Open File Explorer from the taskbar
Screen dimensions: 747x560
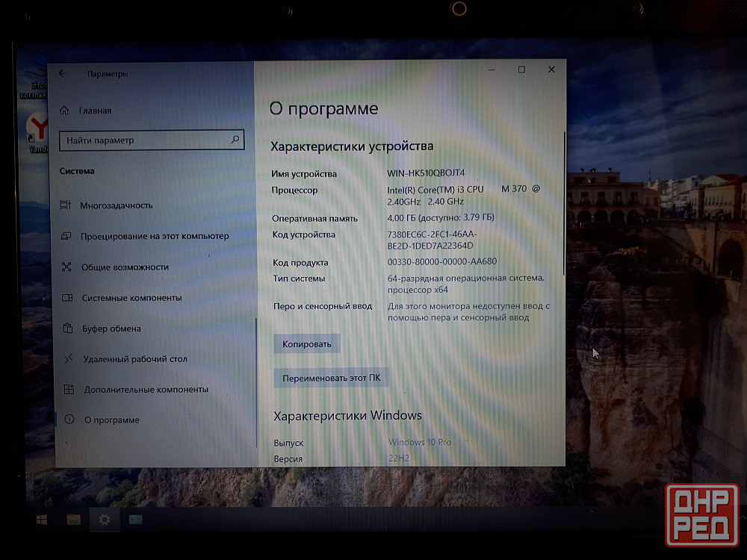(x=73, y=520)
